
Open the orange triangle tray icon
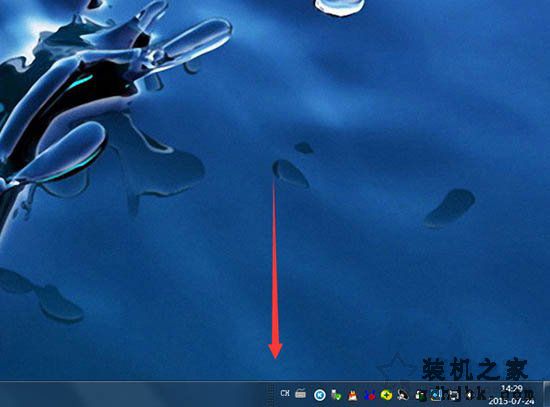(x=353, y=395)
